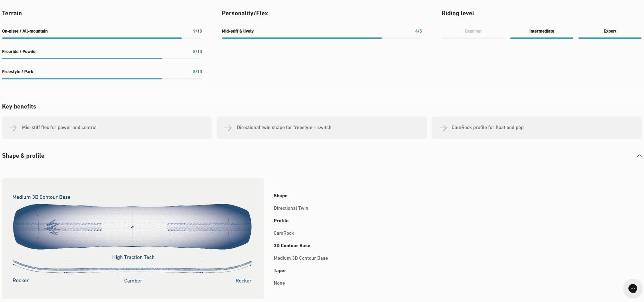644x302 pixels.
Task: Click the On-piste / All-mountain rating bar
Action: (x=102, y=38)
